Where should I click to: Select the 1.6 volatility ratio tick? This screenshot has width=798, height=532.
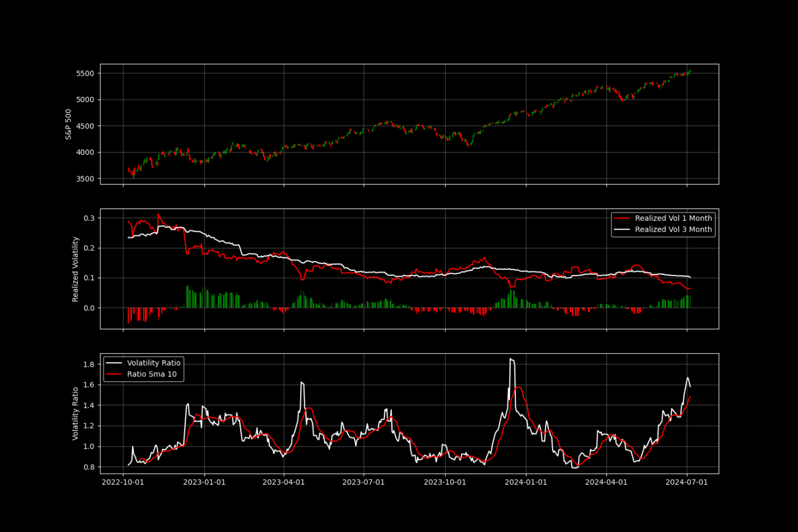coord(89,385)
